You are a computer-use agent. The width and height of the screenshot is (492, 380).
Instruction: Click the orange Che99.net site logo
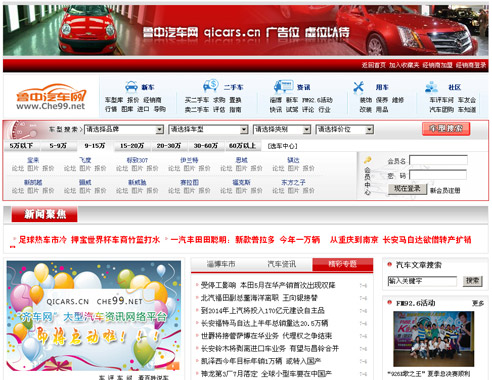[x=51, y=97]
